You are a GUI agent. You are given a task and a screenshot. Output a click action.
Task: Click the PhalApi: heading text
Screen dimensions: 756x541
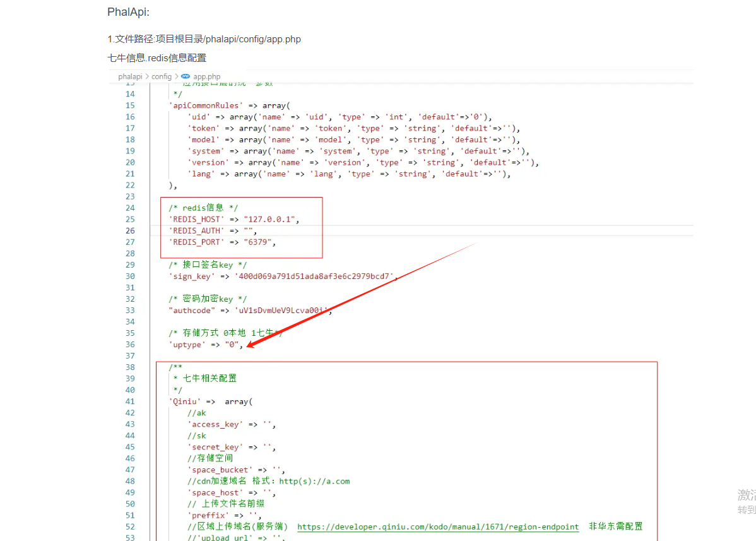click(128, 12)
